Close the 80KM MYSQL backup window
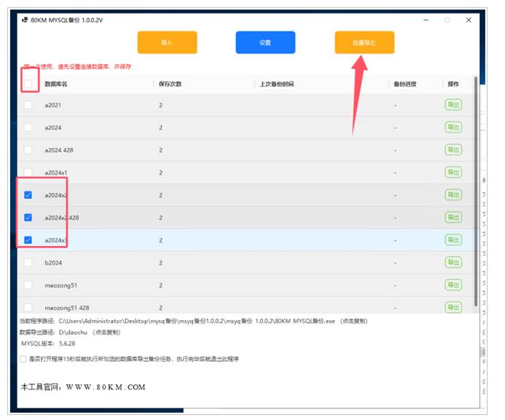 tap(469, 20)
